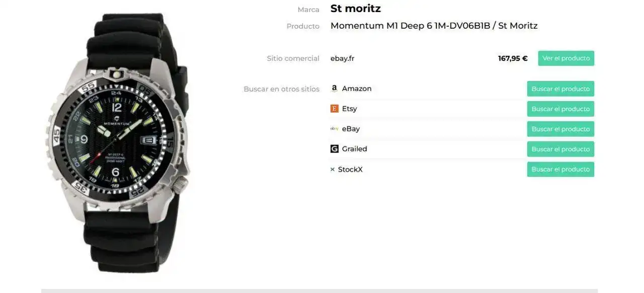Click the Grailed site name label
Viewport: 644px width, 293px height.
tap(355, 149)
